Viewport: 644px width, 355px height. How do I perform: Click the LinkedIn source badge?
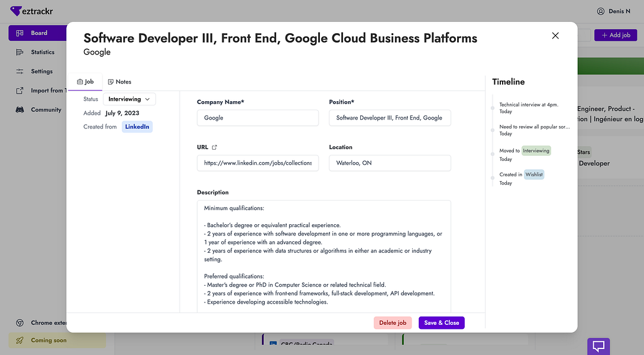tap(137, 127)
